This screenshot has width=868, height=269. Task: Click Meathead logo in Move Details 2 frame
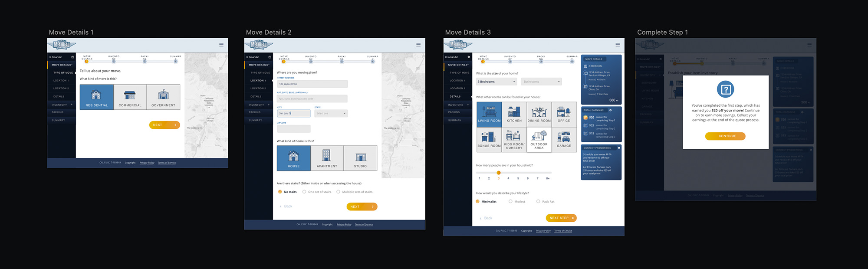[x=259, y=45]
